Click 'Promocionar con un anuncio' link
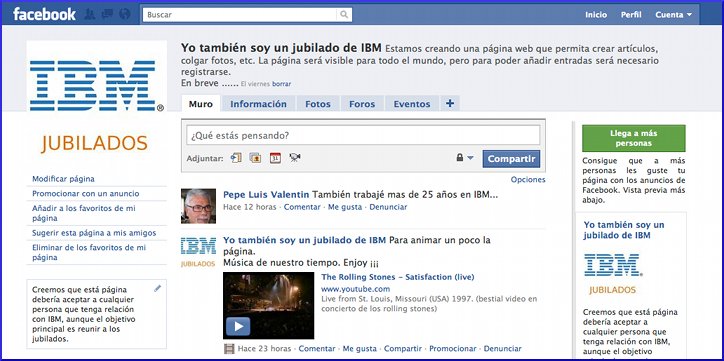Viewport: 724px width, 361px height. click(85, 193)
